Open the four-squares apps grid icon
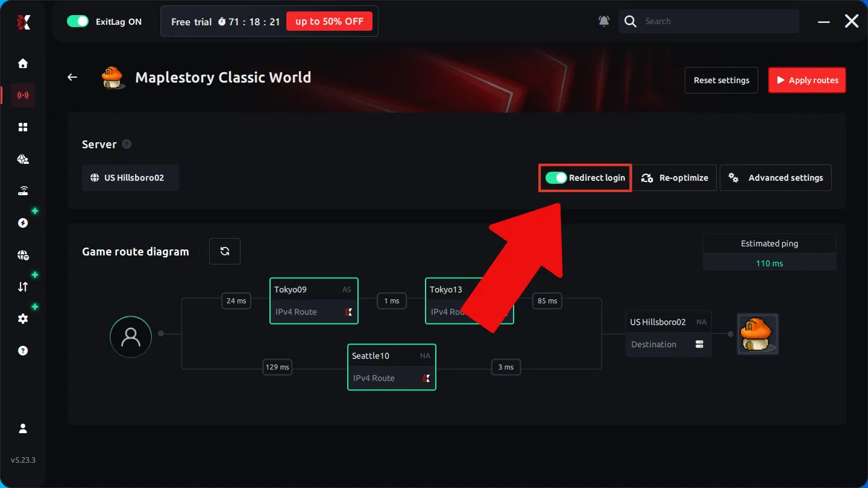This screenshot has height=488, width=868. tap(23, 127)
